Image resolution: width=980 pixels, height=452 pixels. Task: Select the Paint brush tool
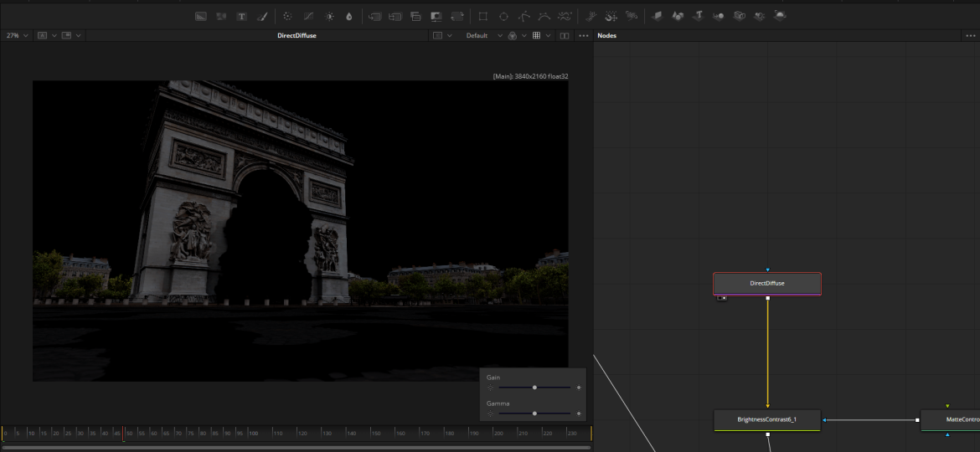(261, 16)
